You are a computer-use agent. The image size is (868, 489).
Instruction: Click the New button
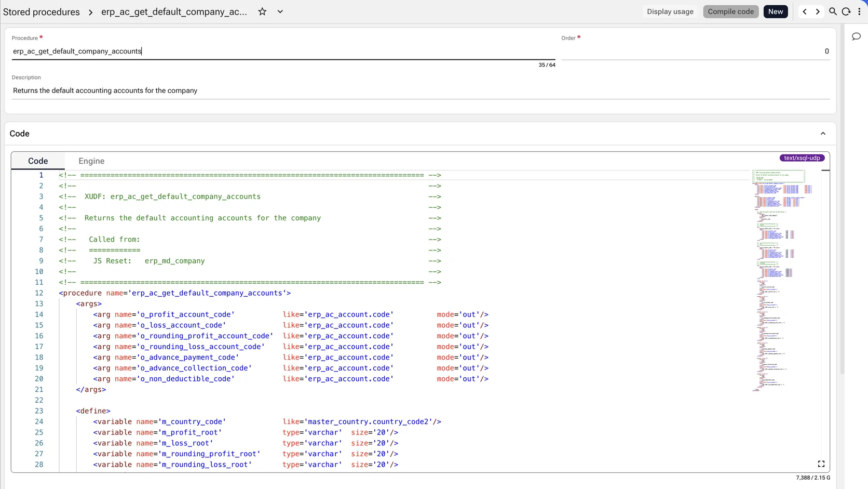(776, 11)
